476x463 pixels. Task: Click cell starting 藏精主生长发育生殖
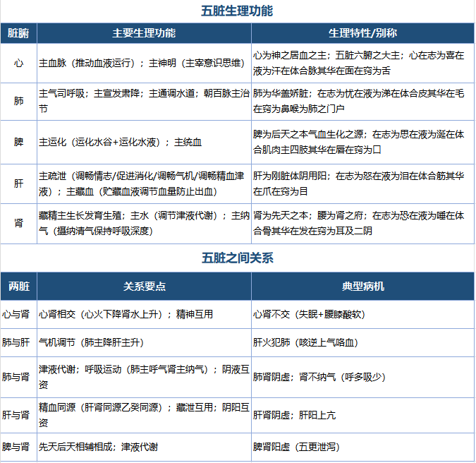144,224
